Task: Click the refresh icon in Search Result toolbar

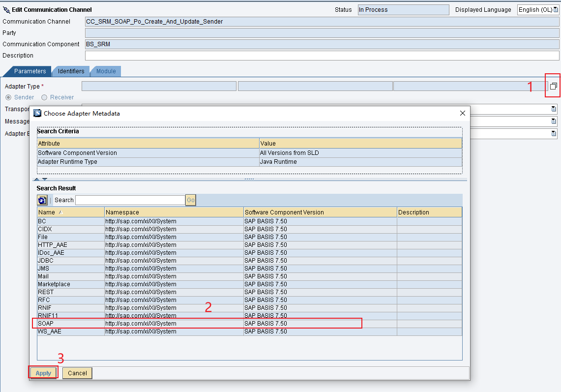Action: click(x=42, y=200)
